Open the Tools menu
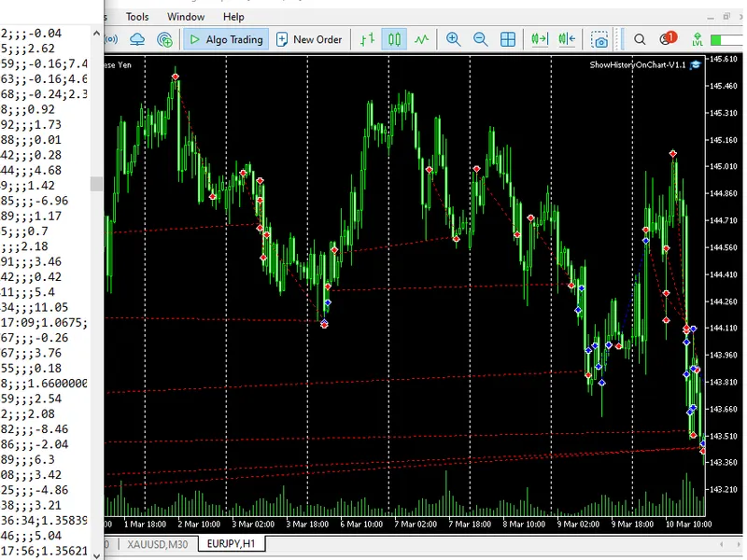This screenshot has height=560, width=747. (137, 17)
